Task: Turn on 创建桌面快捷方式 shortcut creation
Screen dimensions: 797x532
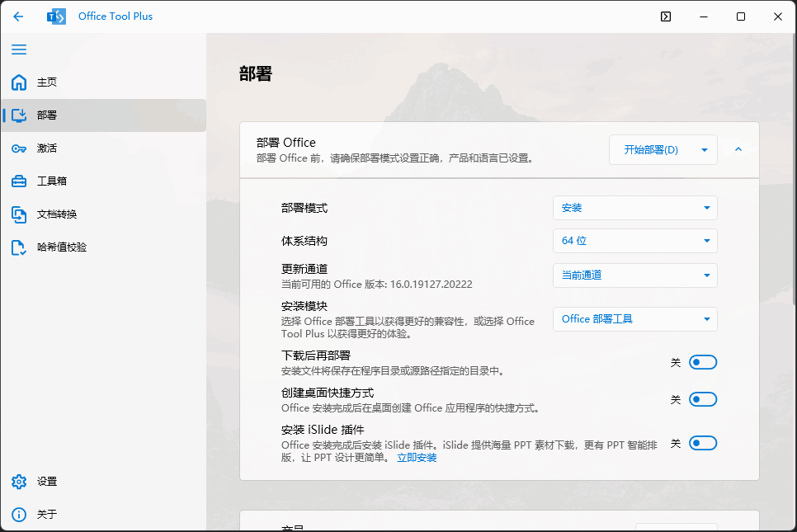Action: tap(702, 398)
